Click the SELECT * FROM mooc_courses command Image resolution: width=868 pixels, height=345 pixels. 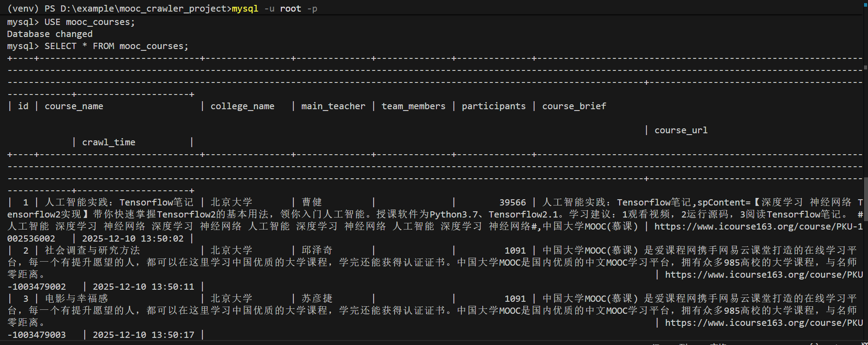[x=116, y=46]
